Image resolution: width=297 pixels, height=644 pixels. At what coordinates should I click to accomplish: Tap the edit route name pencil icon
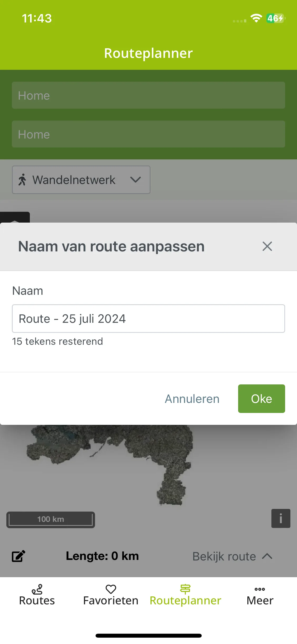18,556
